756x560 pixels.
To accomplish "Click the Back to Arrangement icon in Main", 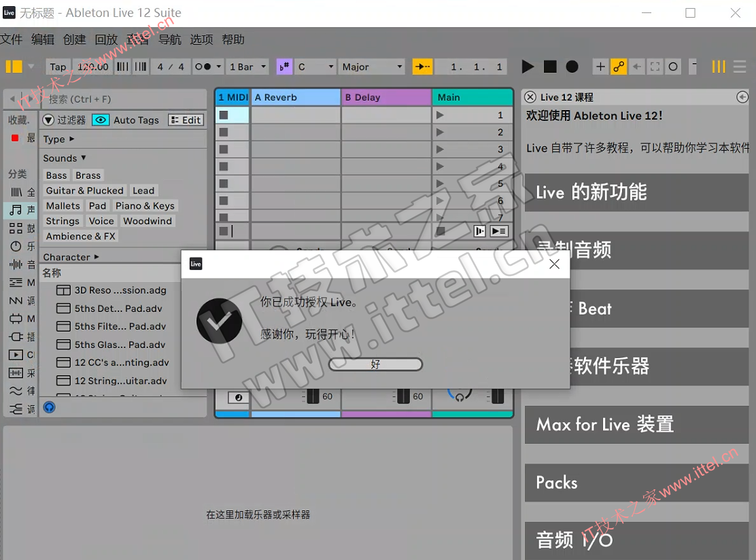I will tap(479, 231).
